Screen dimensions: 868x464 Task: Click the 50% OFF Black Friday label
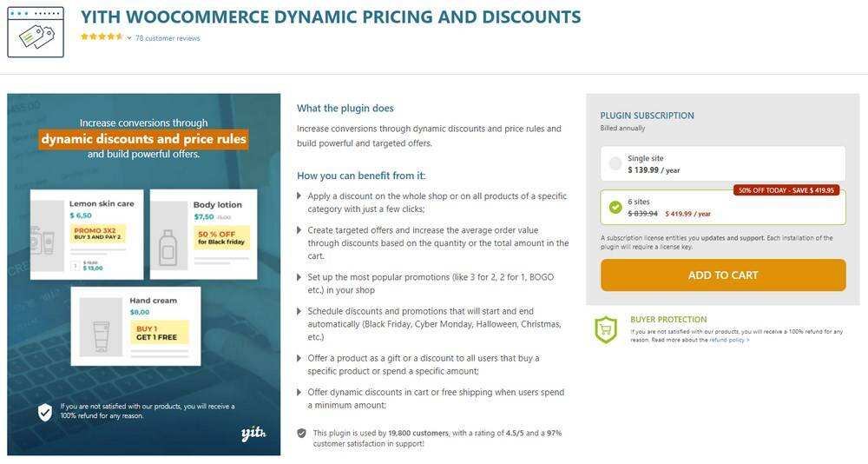(222, 237)
